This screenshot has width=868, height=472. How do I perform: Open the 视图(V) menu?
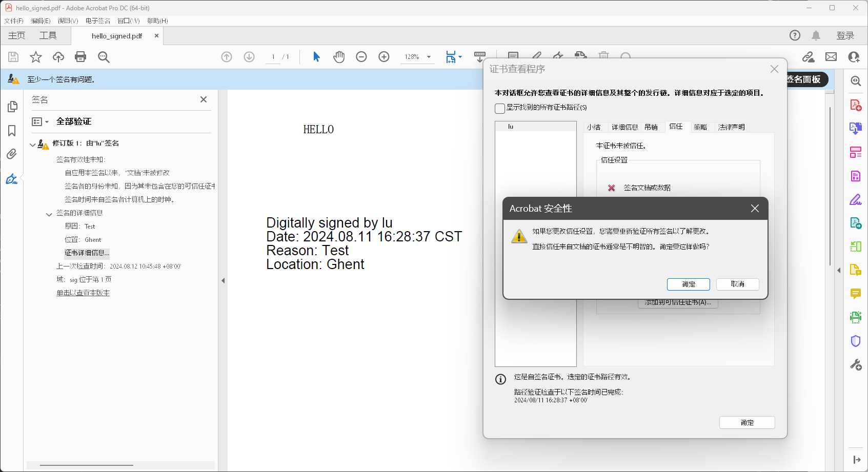click(x=68, y=20)
